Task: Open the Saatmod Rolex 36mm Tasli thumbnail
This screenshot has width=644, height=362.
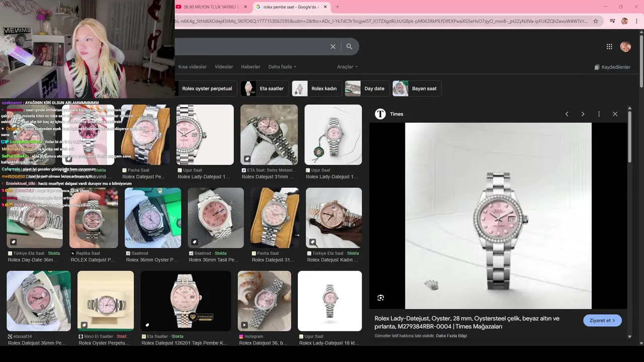Action: click(x=216, y=218)
